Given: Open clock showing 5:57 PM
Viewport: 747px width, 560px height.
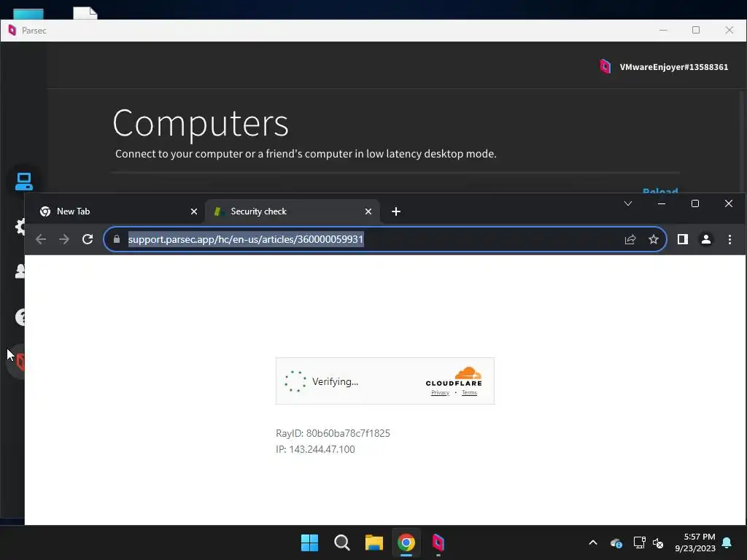Looking at the screenshot, I should 694,542.
